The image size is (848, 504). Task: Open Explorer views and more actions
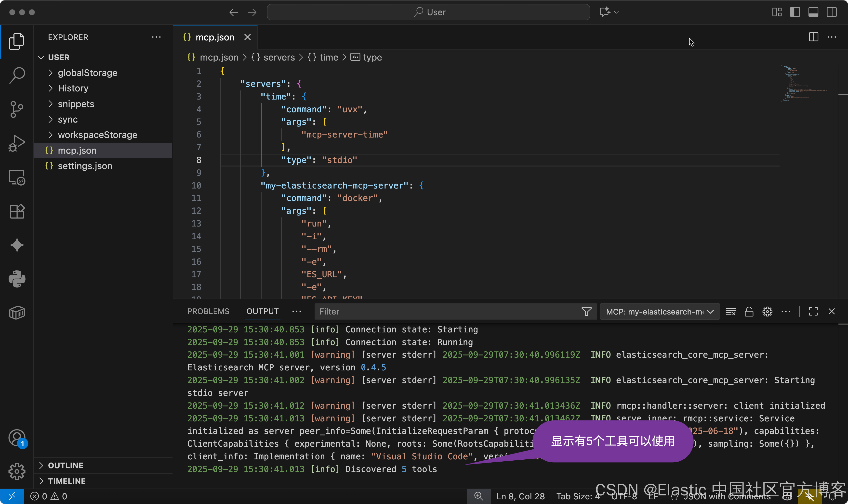point(156,37)
